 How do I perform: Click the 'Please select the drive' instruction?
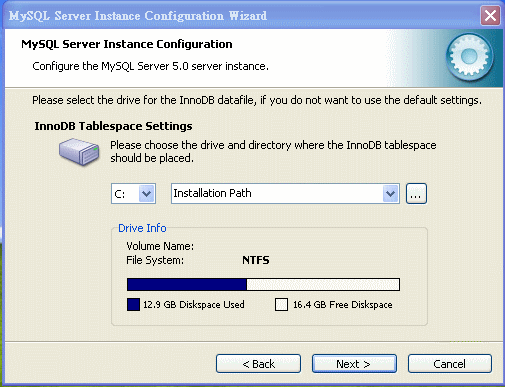click(257, 100)
